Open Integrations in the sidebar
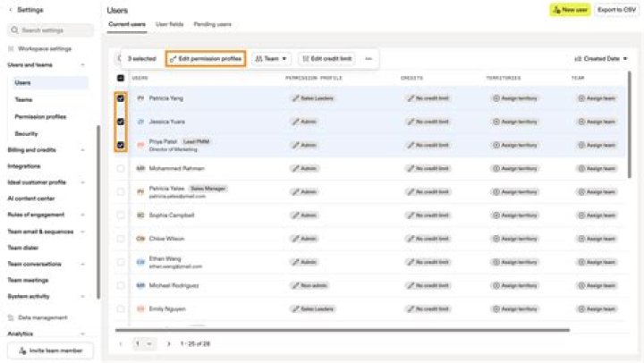Screen dimensions: 644x363 pyautogui.click(x=24, y=166)
